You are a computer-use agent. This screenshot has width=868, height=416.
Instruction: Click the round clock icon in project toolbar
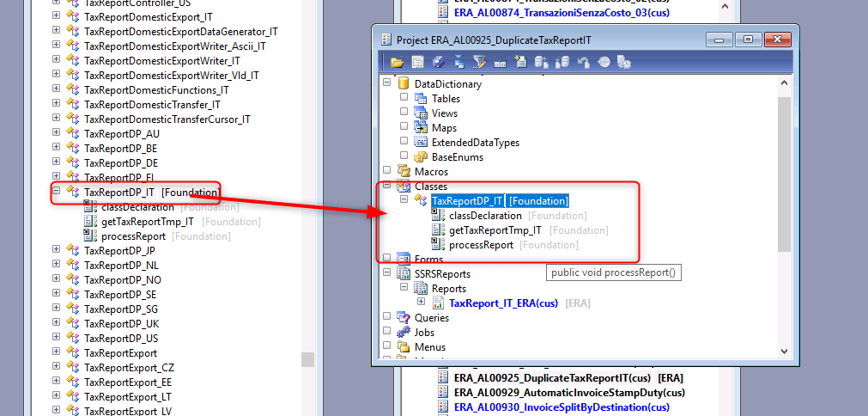click(604, 62)
